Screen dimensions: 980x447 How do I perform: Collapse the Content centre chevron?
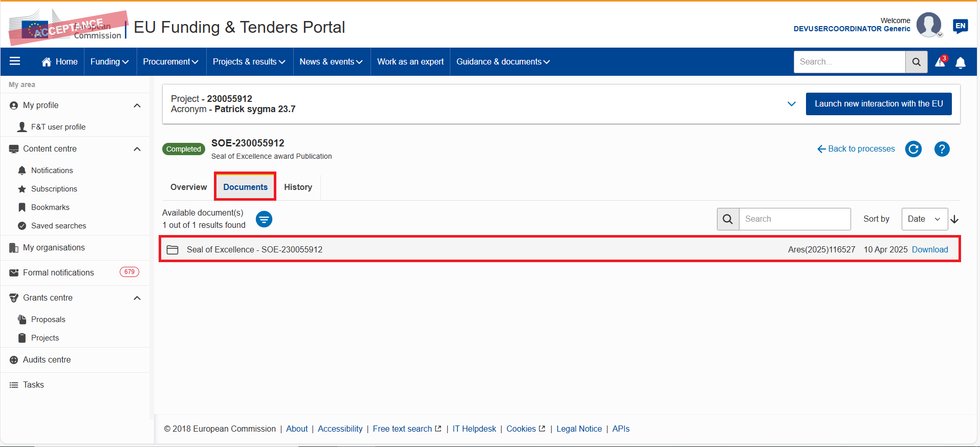[x=137, y=149]
